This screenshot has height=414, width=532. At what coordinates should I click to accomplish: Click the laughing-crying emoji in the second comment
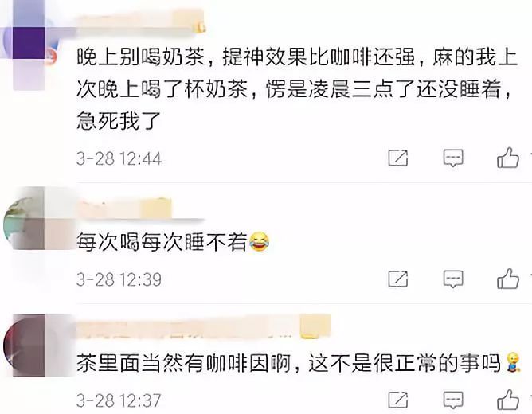259,241
